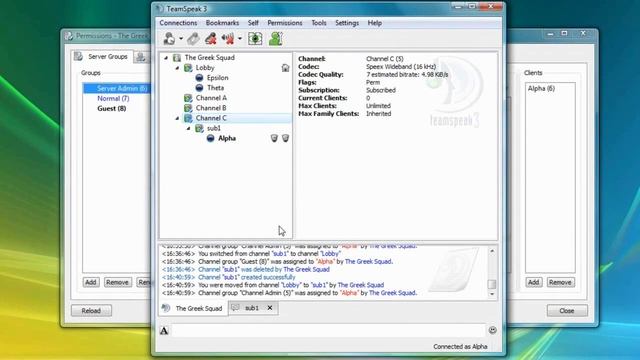
Task: Click The Greek Squad server icon in tree
Action: (177, 58)
